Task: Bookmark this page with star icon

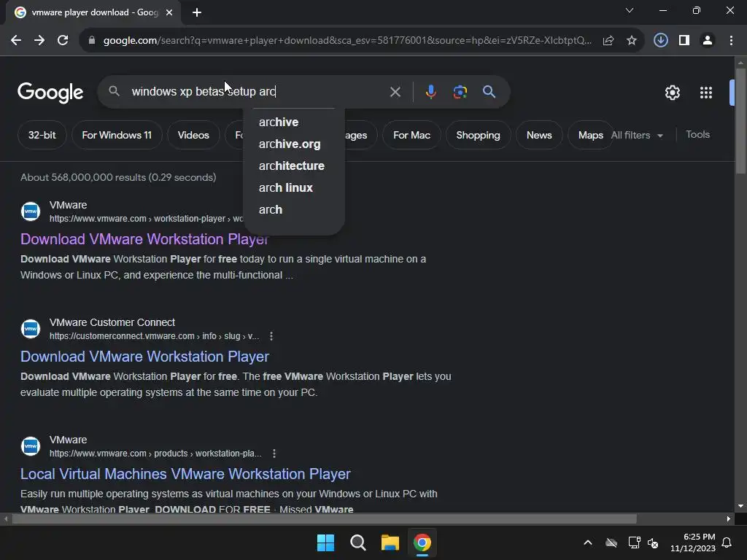Action: click(x=632, y=41)
